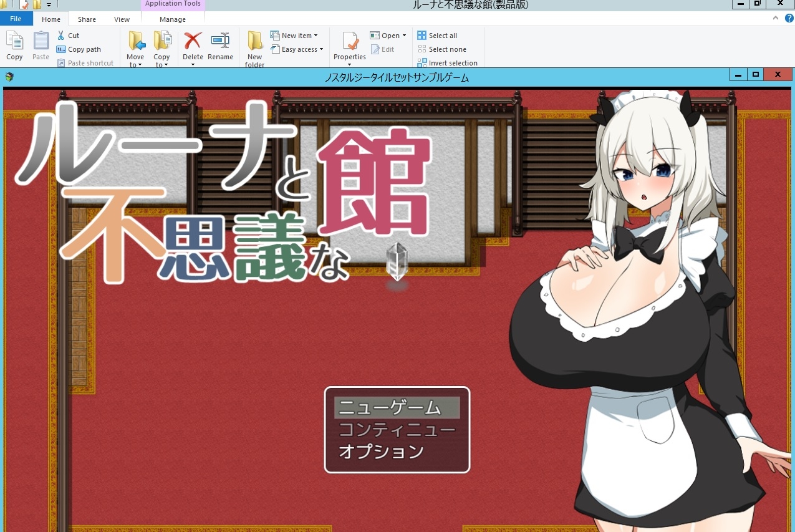
Task: Switch to the Manage tab
Action: (173, 19)
